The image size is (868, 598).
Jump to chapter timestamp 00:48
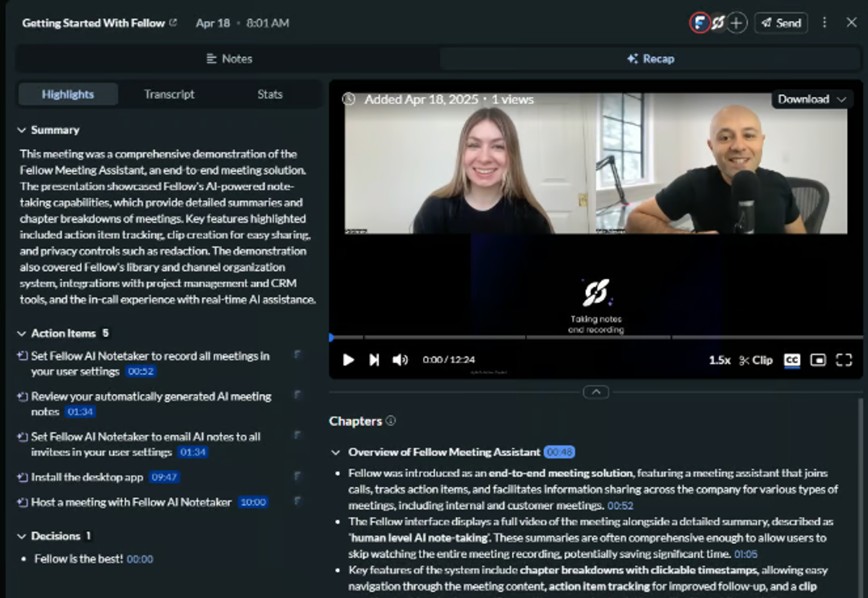pos(559,452)
